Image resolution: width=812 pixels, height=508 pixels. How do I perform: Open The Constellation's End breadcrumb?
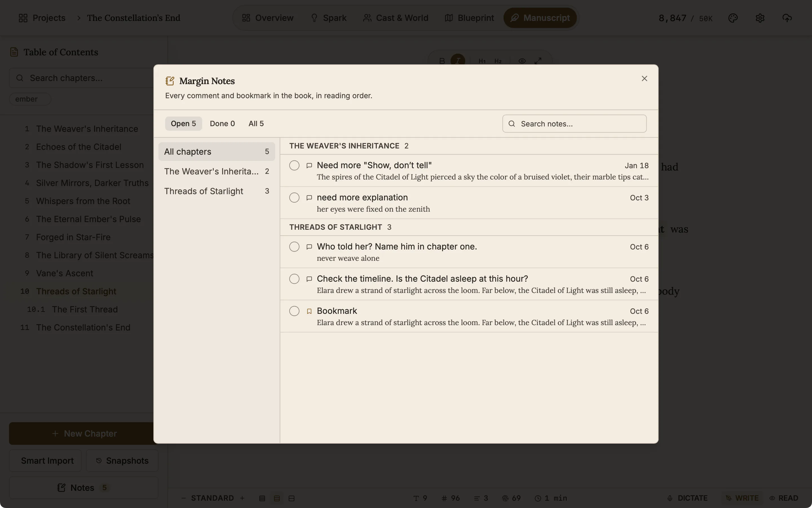[x=134, y=18]
